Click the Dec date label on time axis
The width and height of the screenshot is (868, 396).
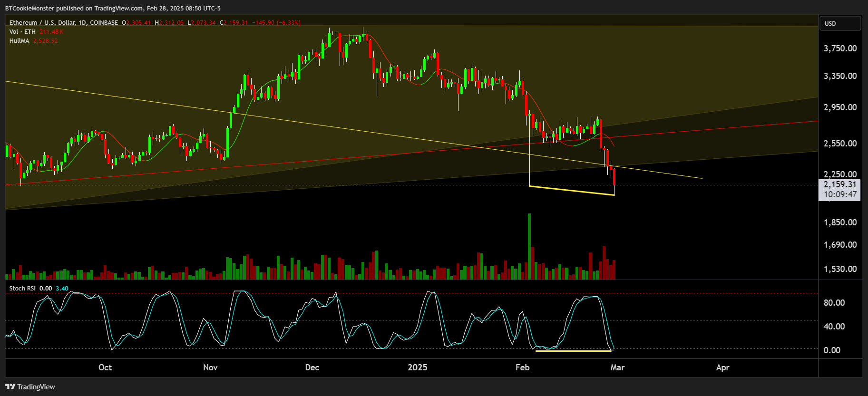click(x=312, y=367)
